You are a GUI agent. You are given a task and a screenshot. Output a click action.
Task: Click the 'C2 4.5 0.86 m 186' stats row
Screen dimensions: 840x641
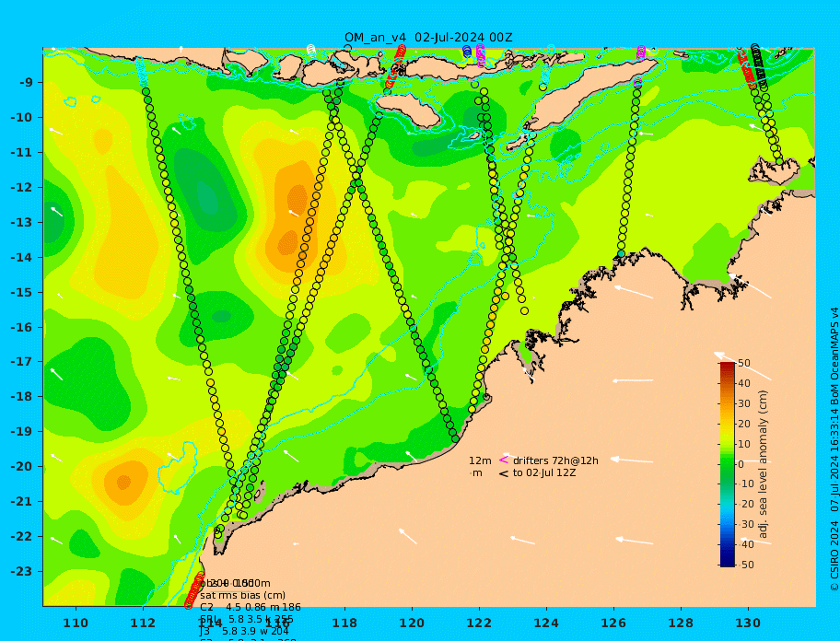click(251, 607)
